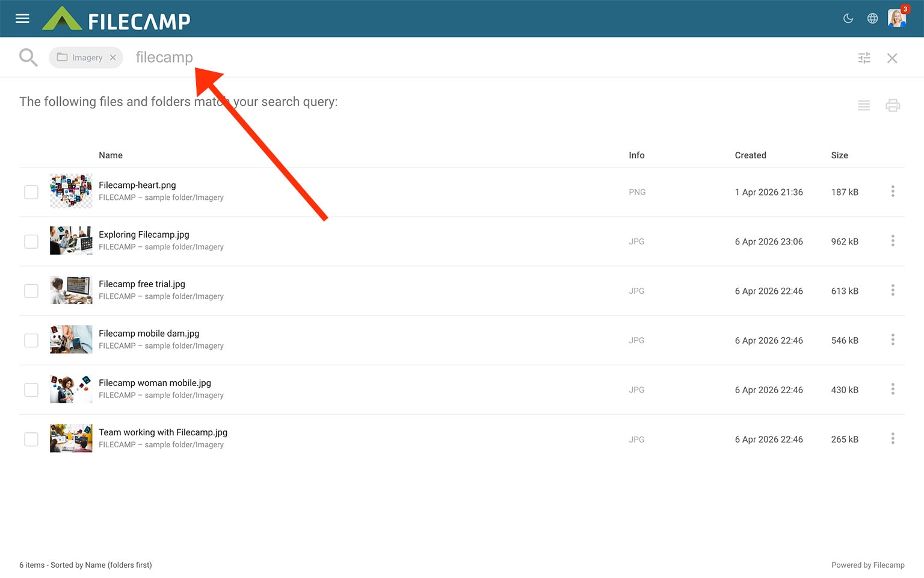Open three-dot menu for Filecamp woman mobile.jpg
This screenshot has width=924, height=578.
tap(893, 389)
